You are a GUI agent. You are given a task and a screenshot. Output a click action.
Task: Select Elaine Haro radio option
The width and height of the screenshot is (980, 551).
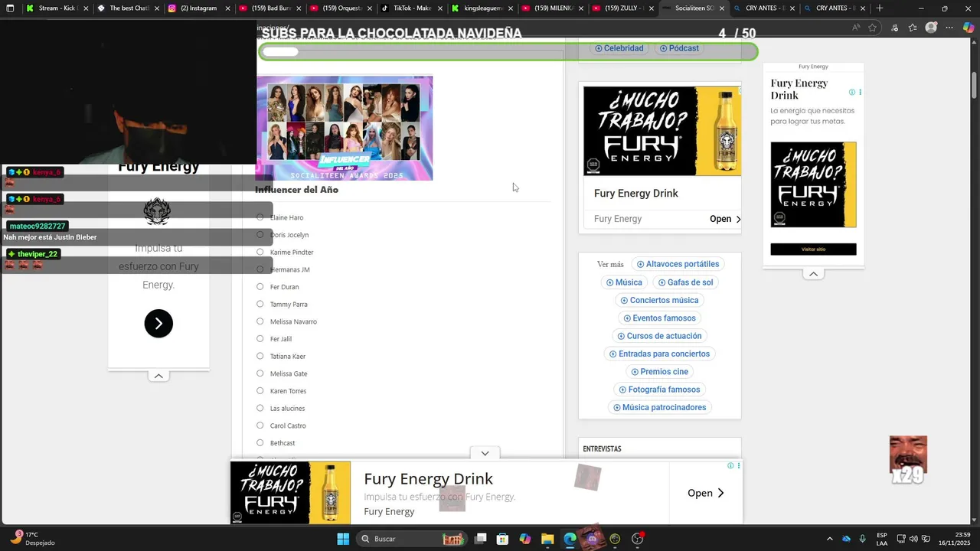point(260,217)
